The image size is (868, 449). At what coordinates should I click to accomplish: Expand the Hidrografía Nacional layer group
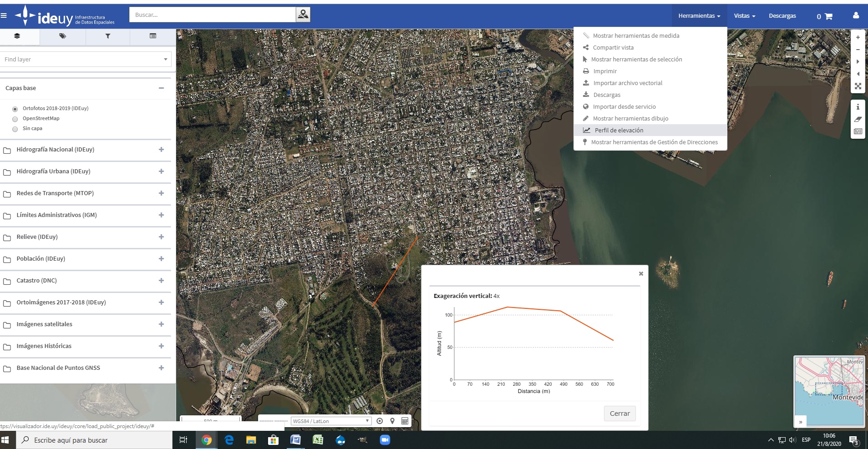(x=161, y=149)
